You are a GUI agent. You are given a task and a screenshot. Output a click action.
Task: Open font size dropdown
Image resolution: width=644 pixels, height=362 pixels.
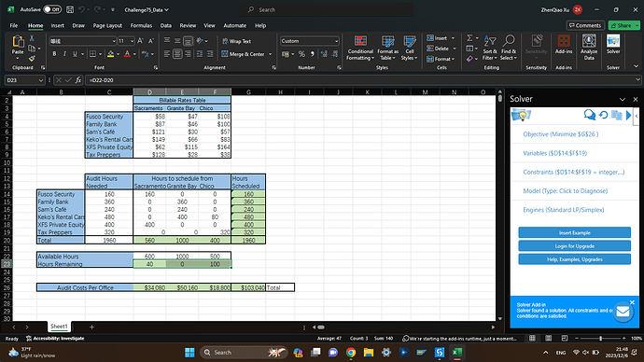tap(132, 41)
